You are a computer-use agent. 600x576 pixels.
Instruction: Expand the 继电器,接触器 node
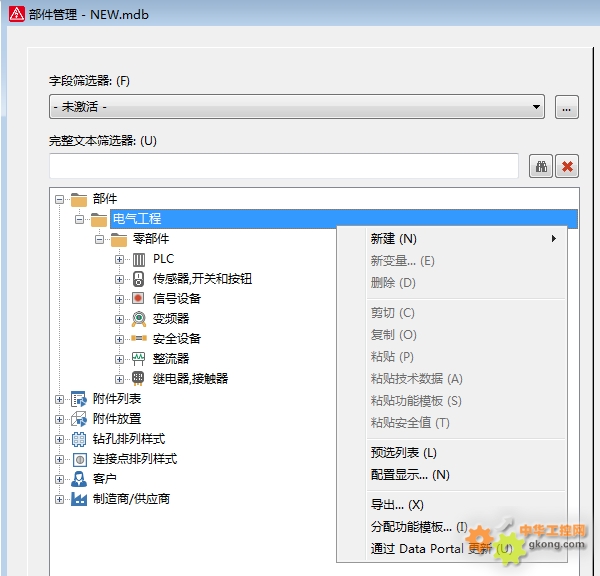[119, 379]
